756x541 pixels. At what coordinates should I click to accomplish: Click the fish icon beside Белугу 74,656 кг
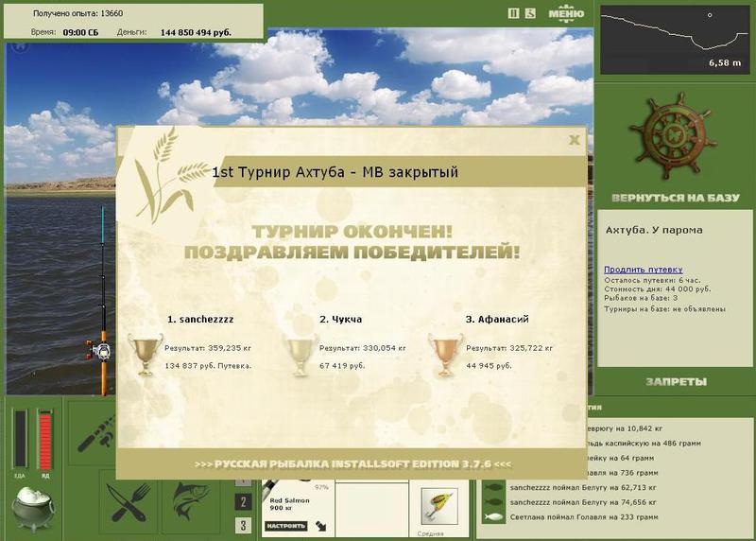[x=493, y=502]
